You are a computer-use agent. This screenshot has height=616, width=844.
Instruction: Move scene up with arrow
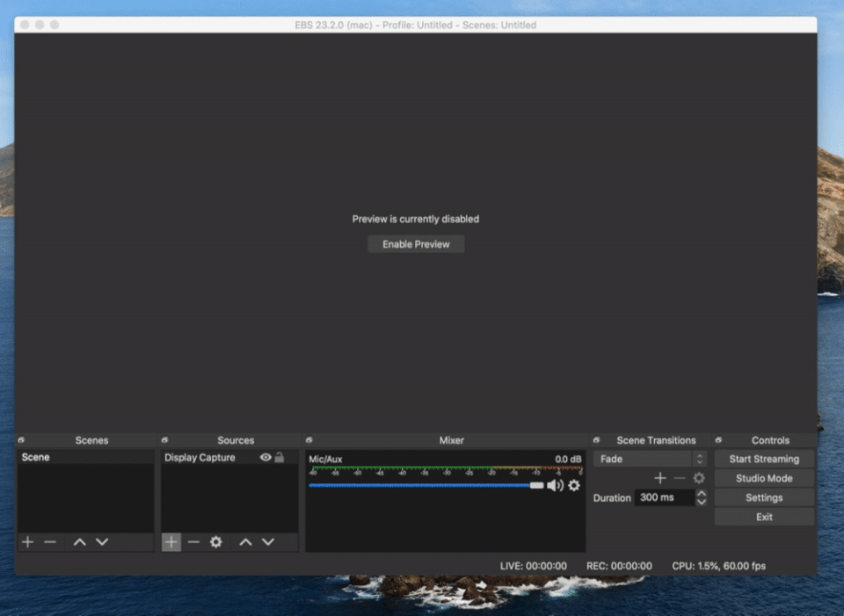tap(80, 542)
